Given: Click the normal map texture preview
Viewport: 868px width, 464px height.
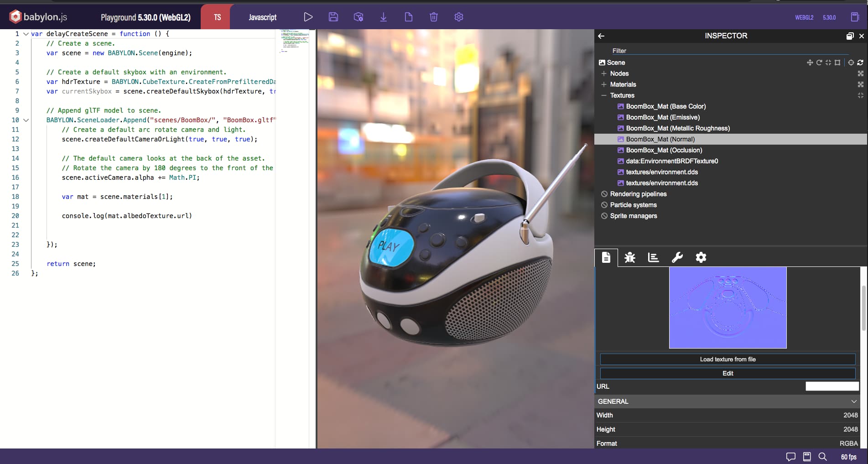Looking at the screenshot, I should click(728, 308).
